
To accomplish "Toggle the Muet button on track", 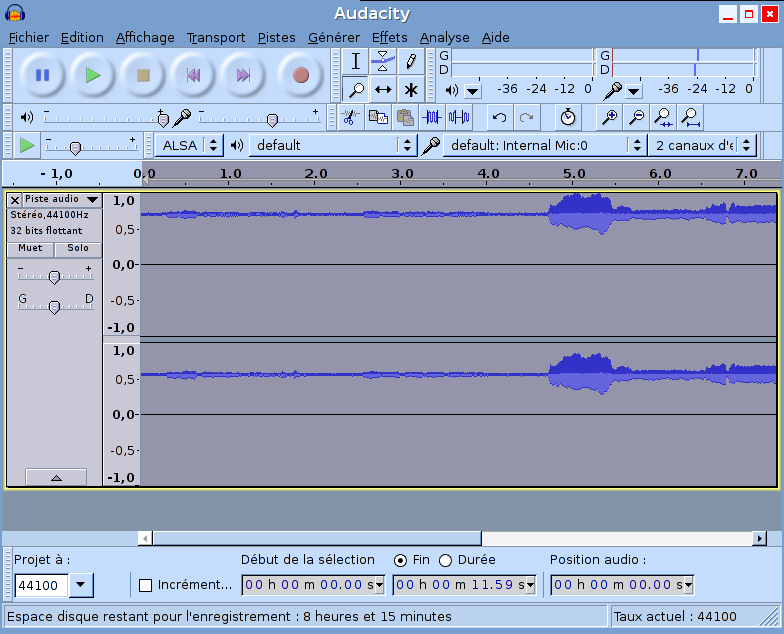I will (30, 248).
